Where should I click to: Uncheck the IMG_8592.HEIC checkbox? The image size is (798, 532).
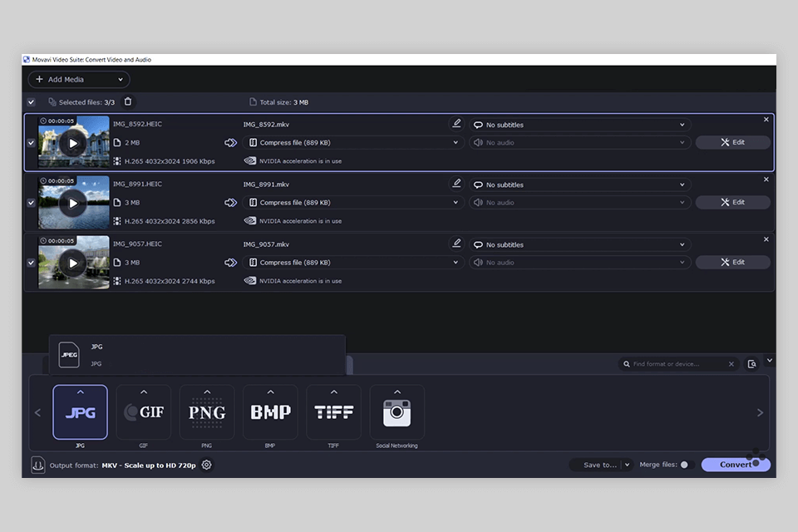click(31, 142)
